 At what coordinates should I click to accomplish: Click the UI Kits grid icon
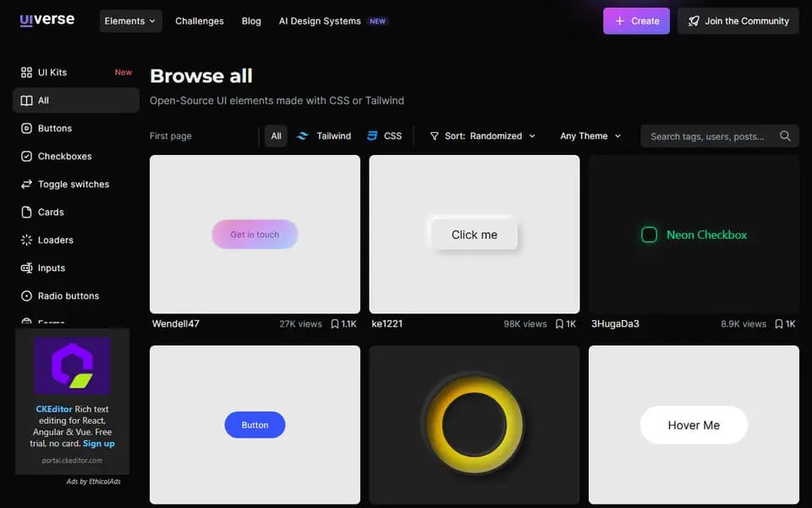(26, 73)
